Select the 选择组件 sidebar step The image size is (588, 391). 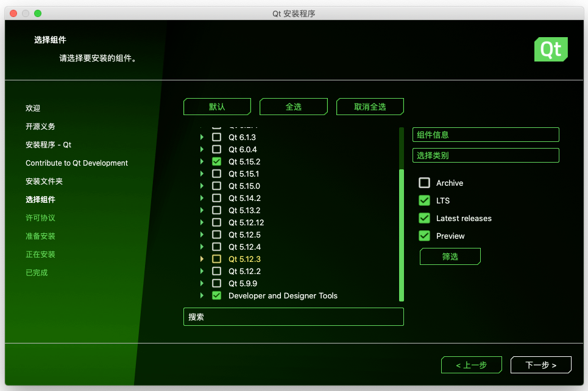coord(40,199)
